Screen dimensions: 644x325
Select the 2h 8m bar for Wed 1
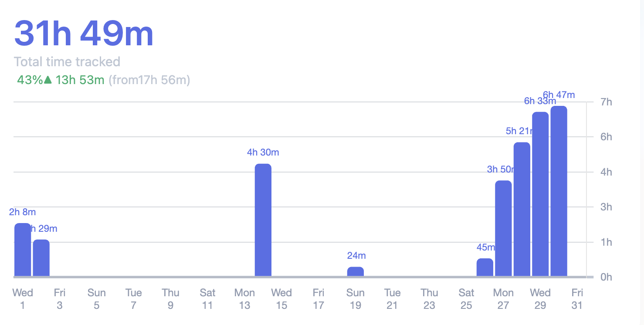pyautogui.click(x=23, y=250)
